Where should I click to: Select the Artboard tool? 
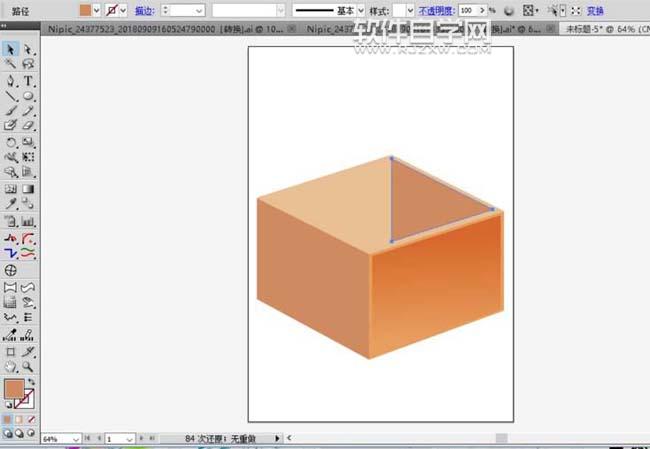coord(10,352)
